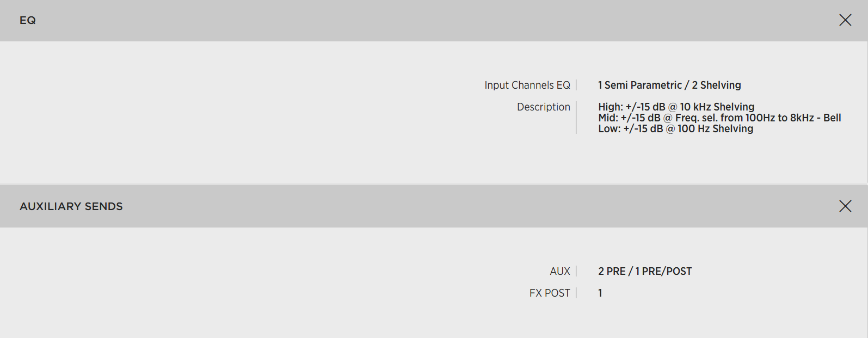The width and height of the screenshot is (868, 338).
Task: Toggle the AUXILIARY SENDS header title
Action: [x=71, y=206]
